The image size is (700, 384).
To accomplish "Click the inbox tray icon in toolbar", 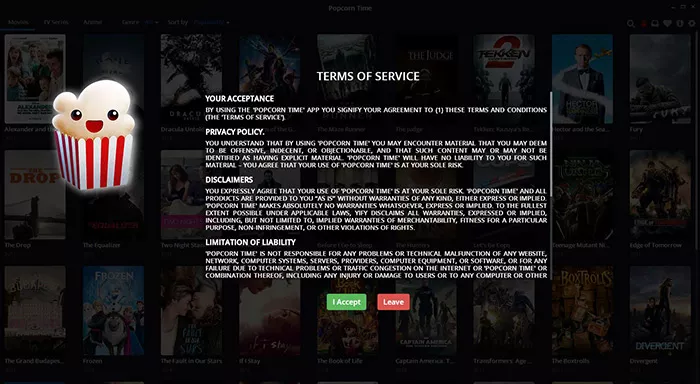I will (x=655, y=23).
